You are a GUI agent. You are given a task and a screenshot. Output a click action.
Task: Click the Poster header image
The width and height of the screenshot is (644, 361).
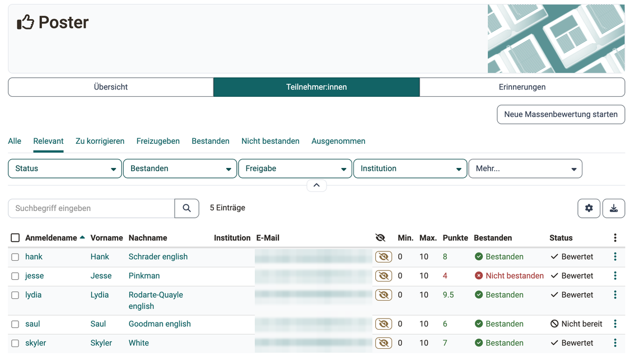tap(556, 39)
